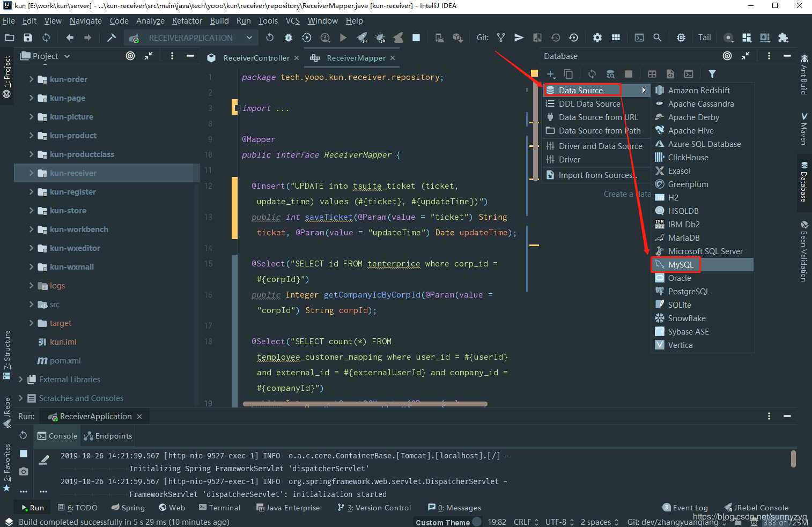
Task: Navigate back with the left arrow icon
Action: pyautogui.click(x=70, y=38)
